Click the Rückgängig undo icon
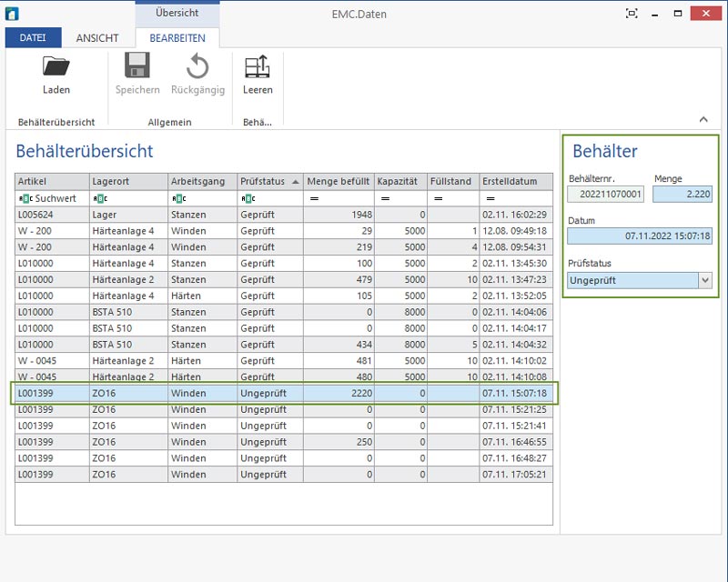 [x=197, y=67]
